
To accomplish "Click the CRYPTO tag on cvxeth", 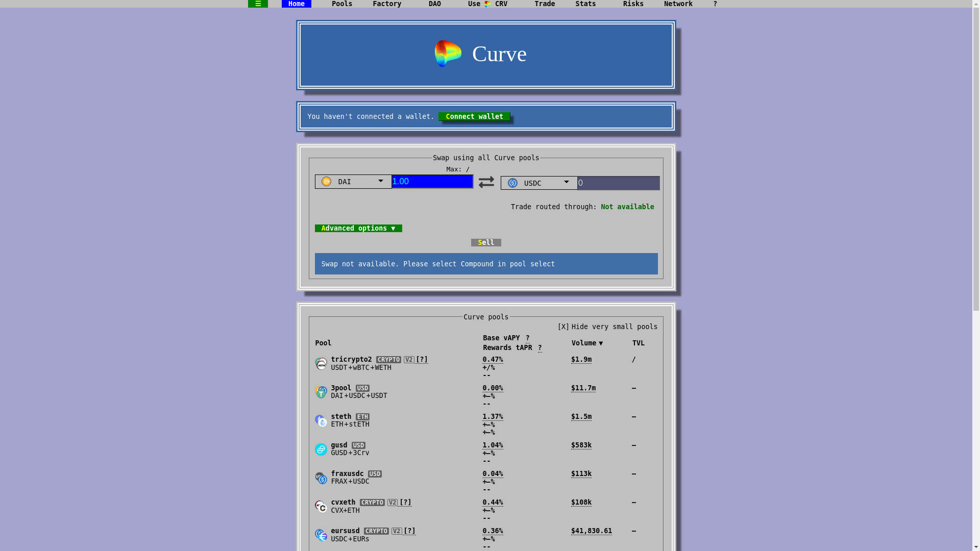I will [372, 503].
